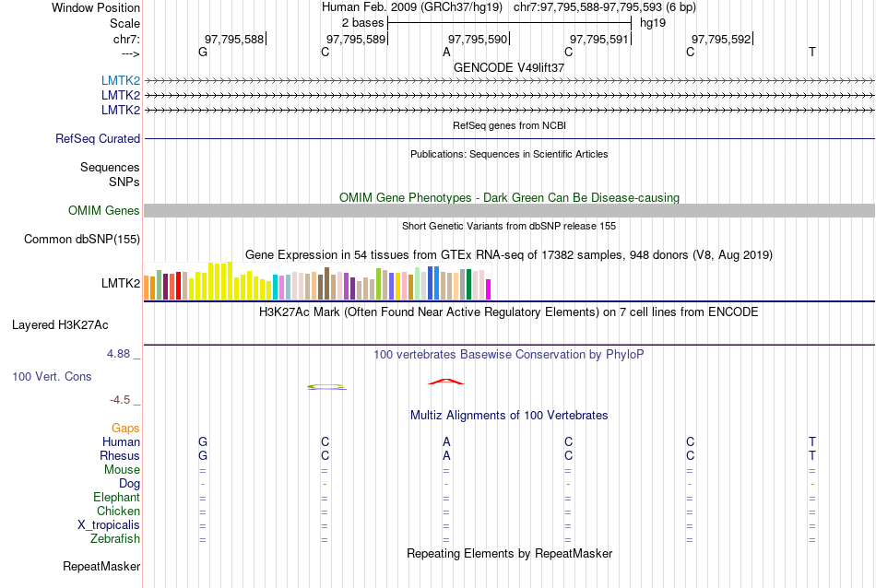The width and height of the screenshot is (876, 588).
Task: Click the Window Position label
Action: [96, 7]
